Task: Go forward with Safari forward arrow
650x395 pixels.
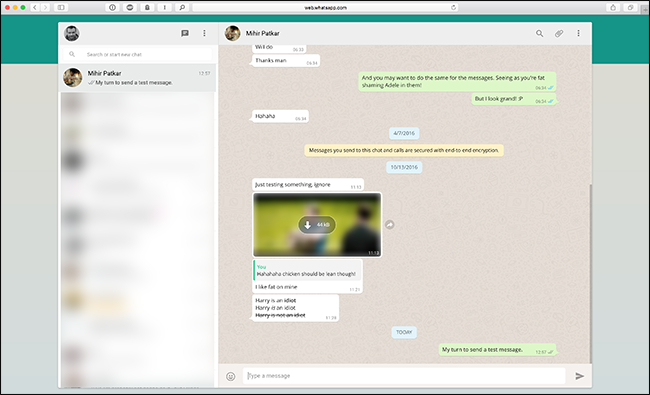Action: (46, 7)
